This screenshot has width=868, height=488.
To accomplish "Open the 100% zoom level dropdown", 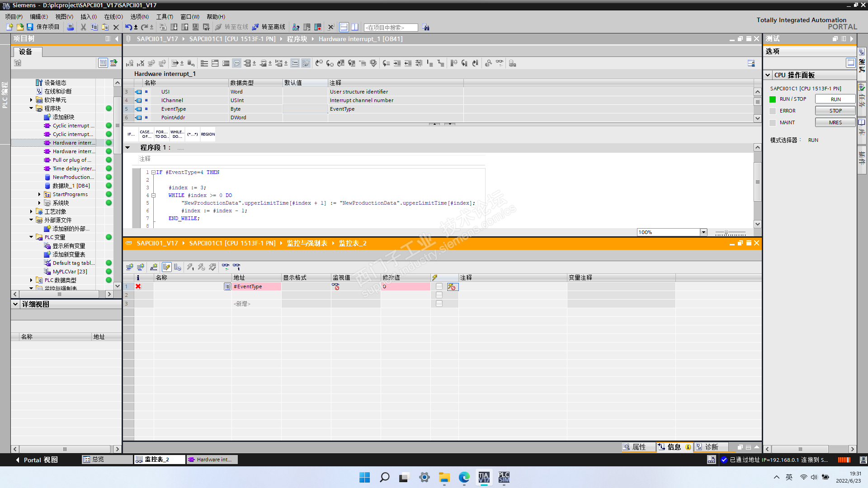I will [x=703, y=232].
